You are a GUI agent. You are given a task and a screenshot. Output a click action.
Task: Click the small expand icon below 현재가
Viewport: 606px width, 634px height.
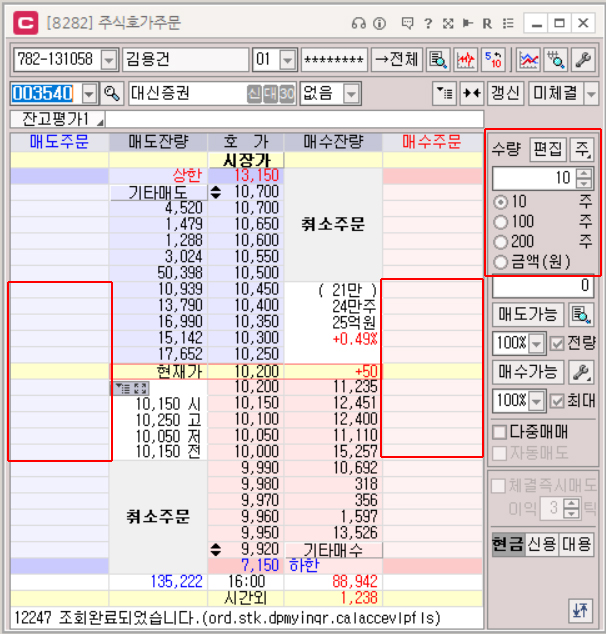click(140, 389)
